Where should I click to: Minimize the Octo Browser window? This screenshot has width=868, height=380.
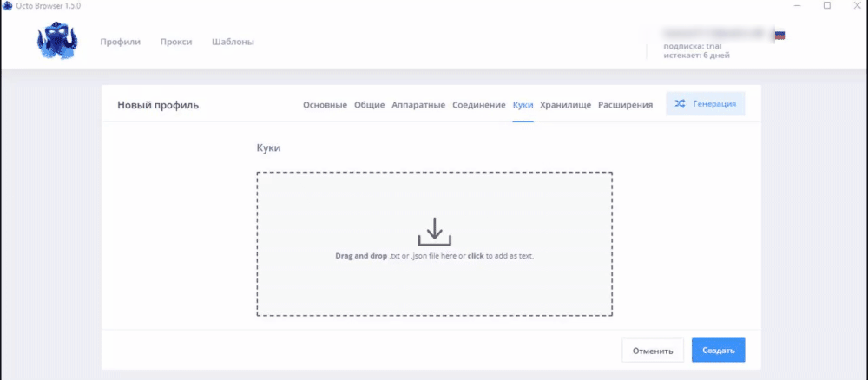point(797,5)
